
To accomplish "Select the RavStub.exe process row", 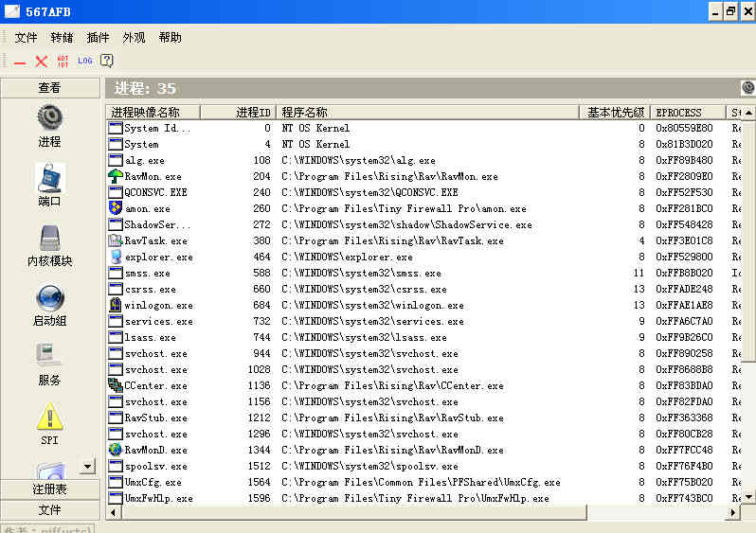I will (x=423, y=418).
